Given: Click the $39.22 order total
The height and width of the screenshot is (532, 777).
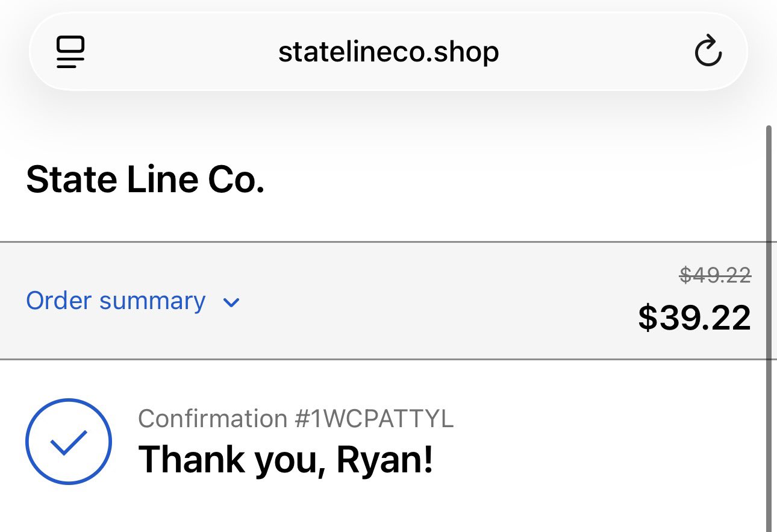Looking at the screenshot, I should coord(694,317).
